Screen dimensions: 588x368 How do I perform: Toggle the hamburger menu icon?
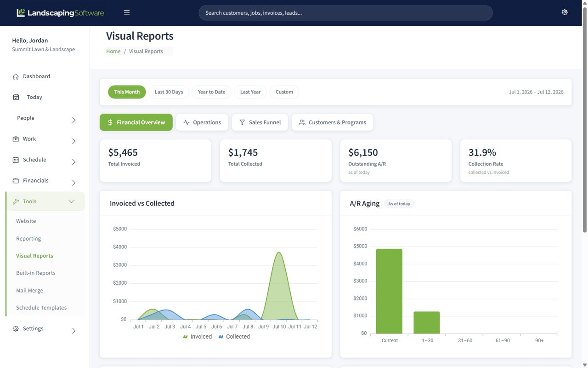[x=127, y=12]
